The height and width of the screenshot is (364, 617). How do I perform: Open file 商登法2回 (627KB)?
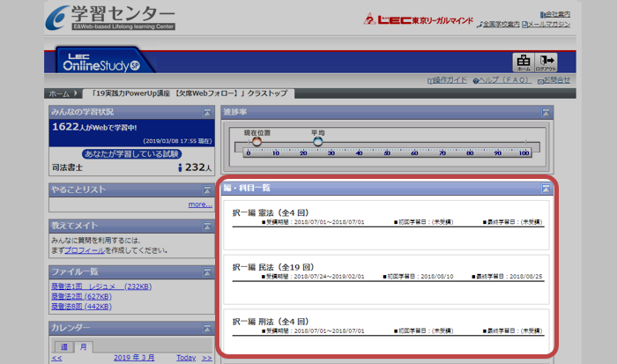(81, 296)
